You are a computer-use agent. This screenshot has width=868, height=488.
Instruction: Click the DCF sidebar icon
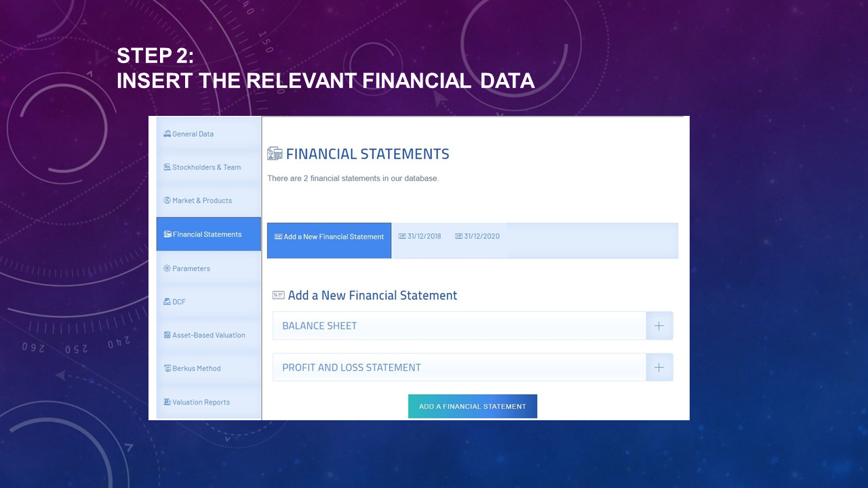167,302
